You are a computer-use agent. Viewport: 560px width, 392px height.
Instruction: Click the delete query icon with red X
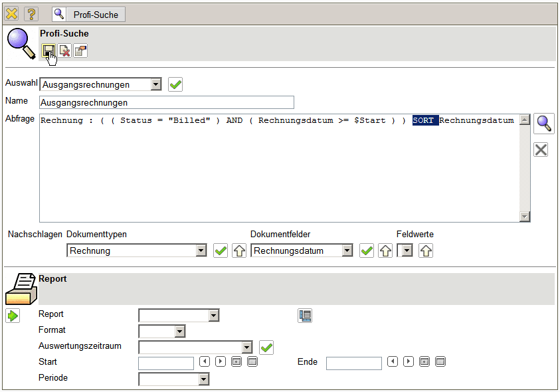64,50
